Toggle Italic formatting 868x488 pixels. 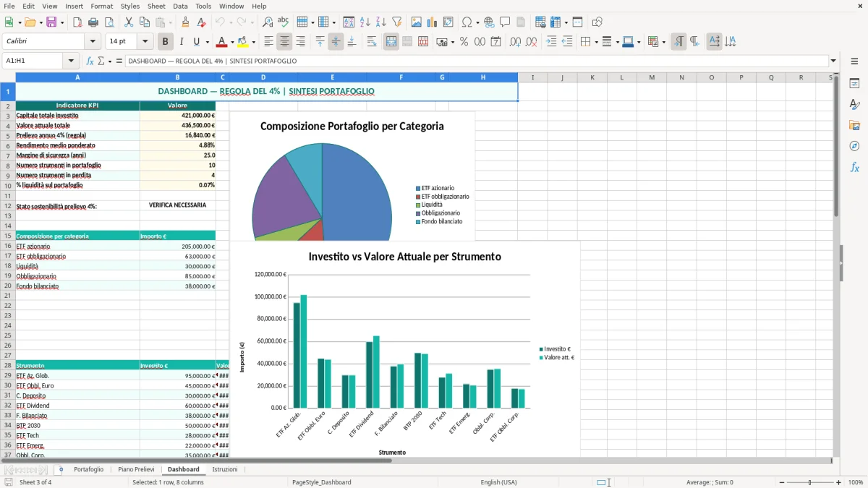pos(182,42)
